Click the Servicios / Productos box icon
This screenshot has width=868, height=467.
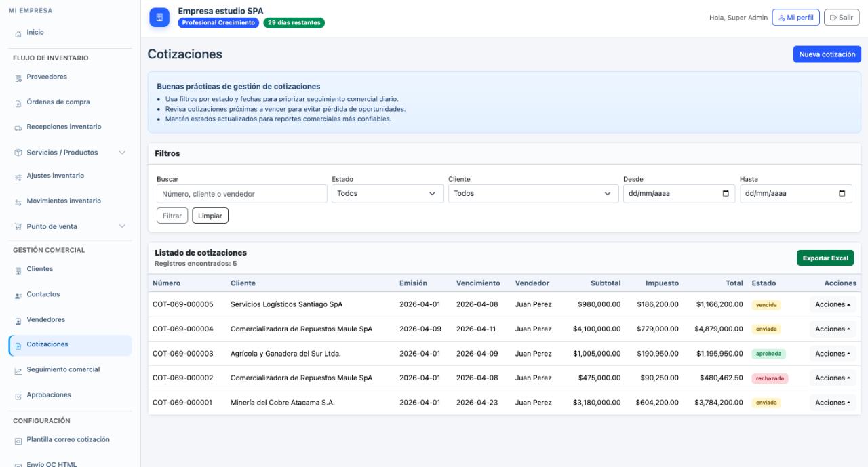pyautogui.click(x=18, y=153)
